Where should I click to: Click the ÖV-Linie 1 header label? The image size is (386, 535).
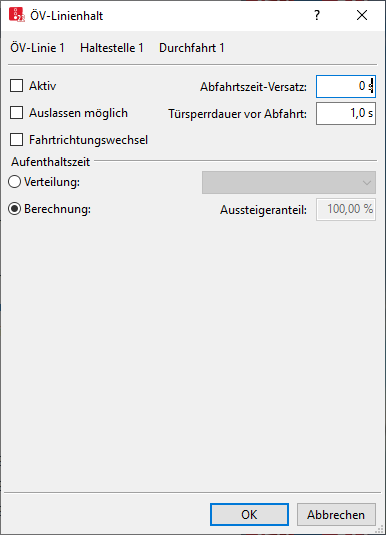38,48
